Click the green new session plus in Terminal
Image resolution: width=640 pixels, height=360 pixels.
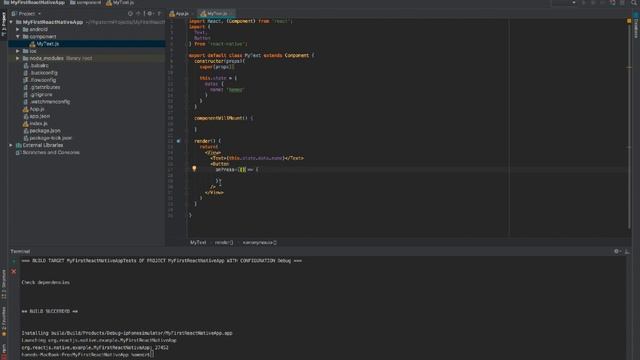click(13, 261)
